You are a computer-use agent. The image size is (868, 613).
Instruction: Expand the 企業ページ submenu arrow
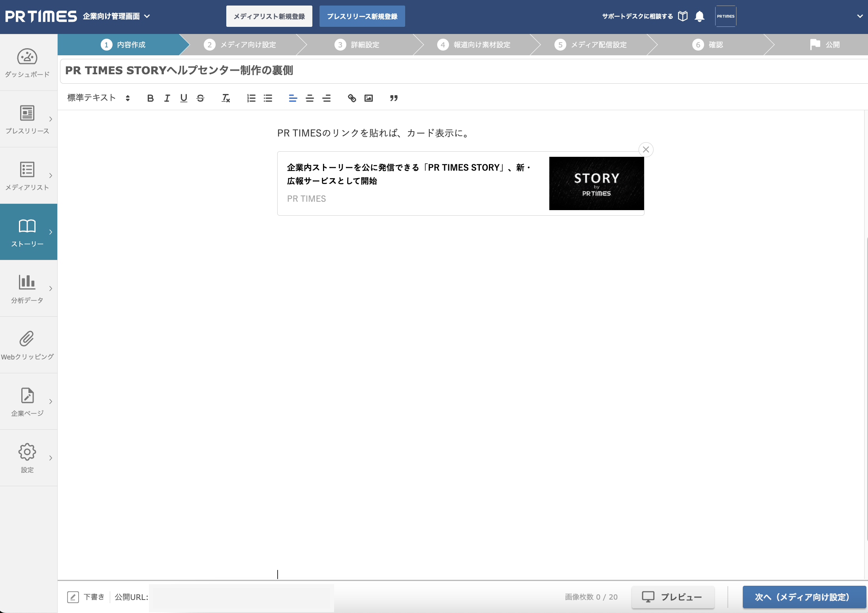coord(51,401)
